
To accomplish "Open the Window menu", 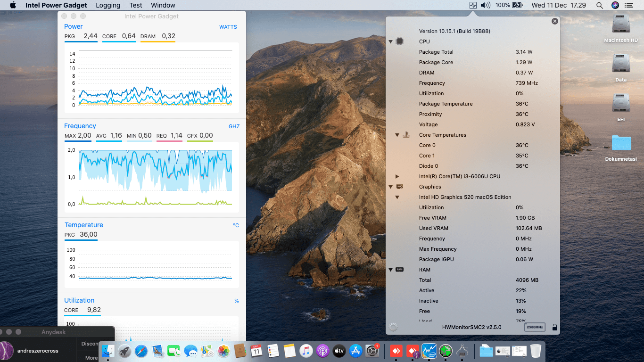I will click(x=163, y=5).
